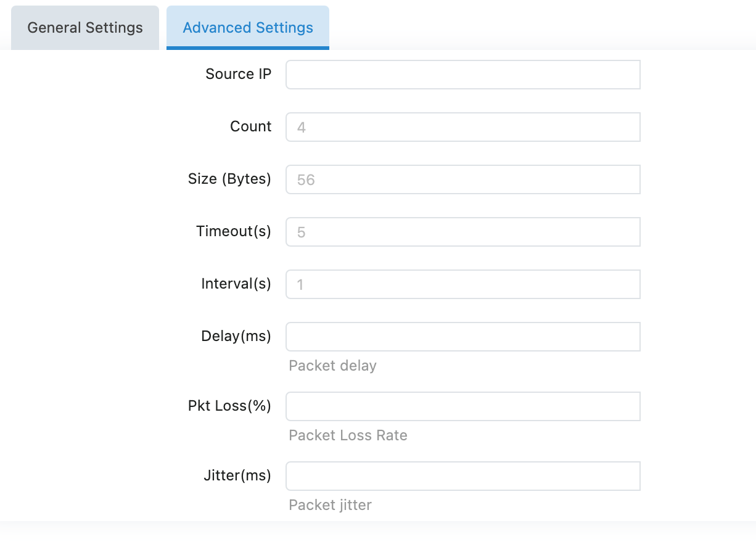Image resolution: width=756 pixels, height=555 pixels.
Task: Place cursor in Pkt Loss(%) field
Action: pos(462,406)
